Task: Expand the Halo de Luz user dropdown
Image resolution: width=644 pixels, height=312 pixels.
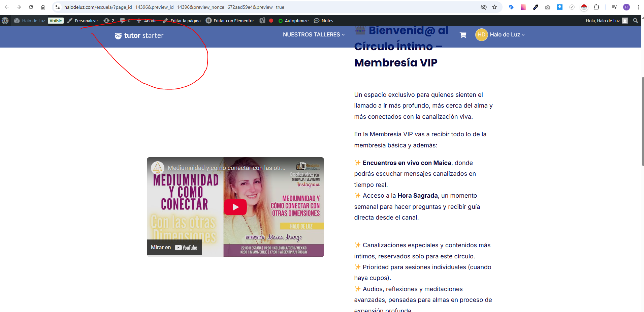Action: 507,34
